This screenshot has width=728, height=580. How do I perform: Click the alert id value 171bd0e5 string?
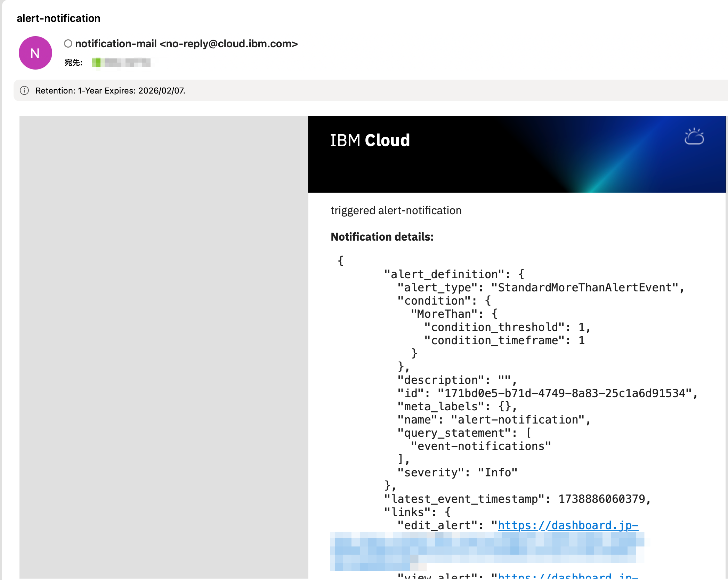[x=565, y=393]
